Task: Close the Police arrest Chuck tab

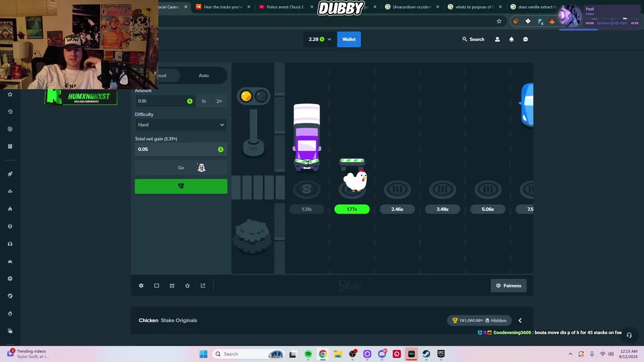Action: click(x=312, y=7)
